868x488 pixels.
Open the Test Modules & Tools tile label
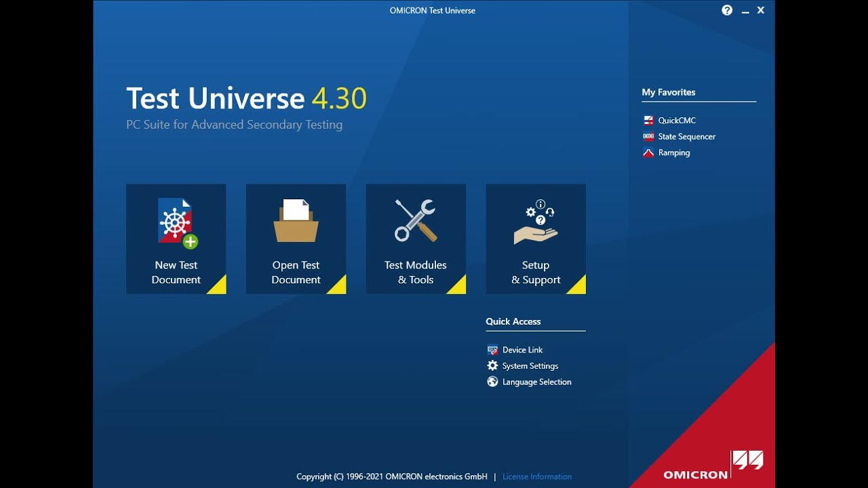pyautogui.click(x=416, y=272)
